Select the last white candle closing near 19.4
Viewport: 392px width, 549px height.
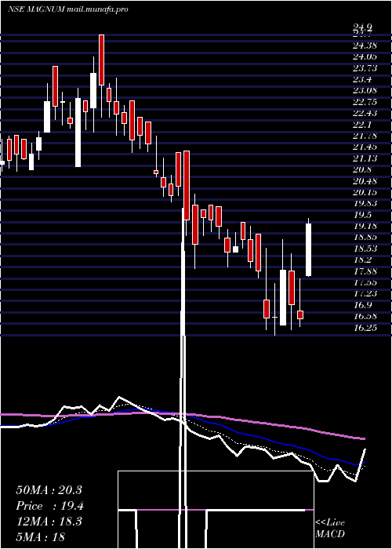pyautogui.click(x=308, y=249)
